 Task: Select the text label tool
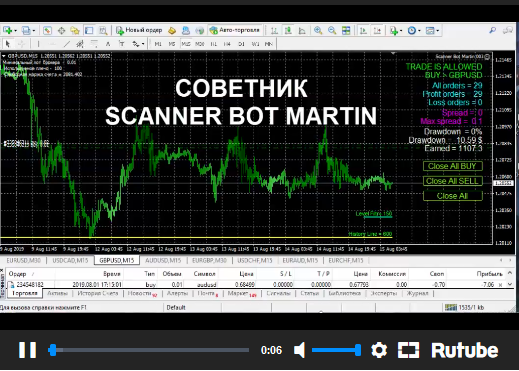[121, 44]
